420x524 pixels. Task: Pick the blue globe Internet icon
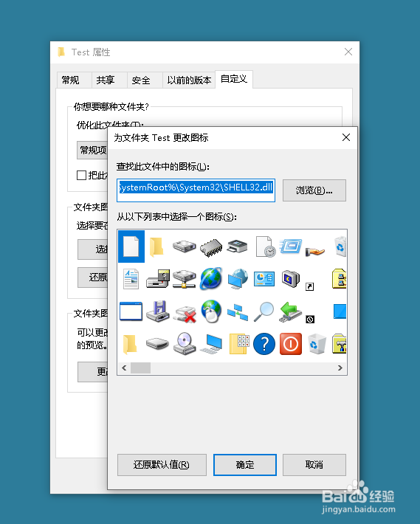(211, 278)
